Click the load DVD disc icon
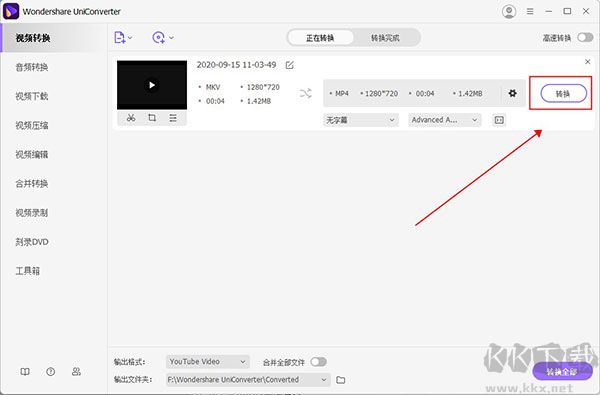600x395 pixels. [158, 38]
